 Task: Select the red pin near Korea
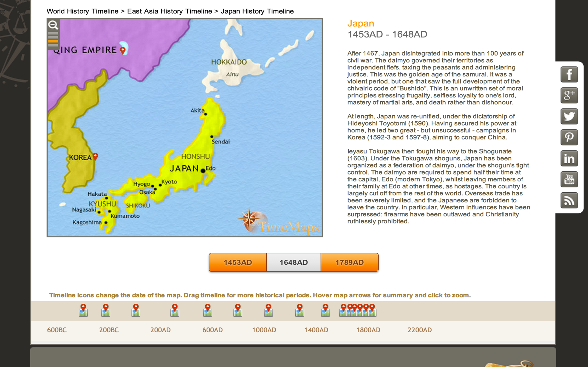coord(96,156)
